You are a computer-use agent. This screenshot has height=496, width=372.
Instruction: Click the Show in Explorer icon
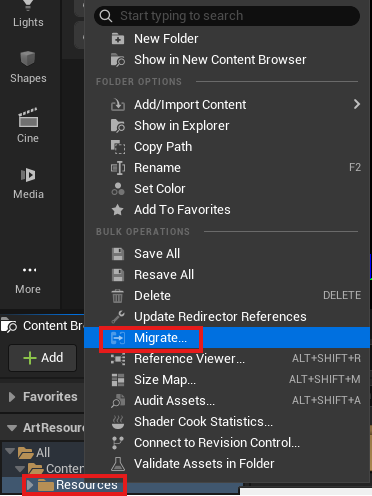click(118, 126)
